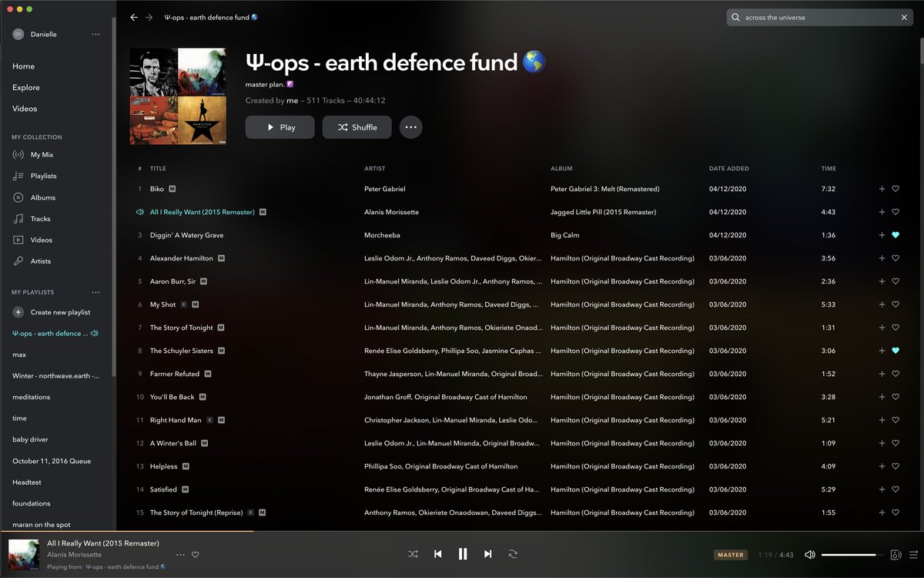924x578 pixels.
Task: Skip to previous track
Action: pyautogui.click(x=438, y=554)
